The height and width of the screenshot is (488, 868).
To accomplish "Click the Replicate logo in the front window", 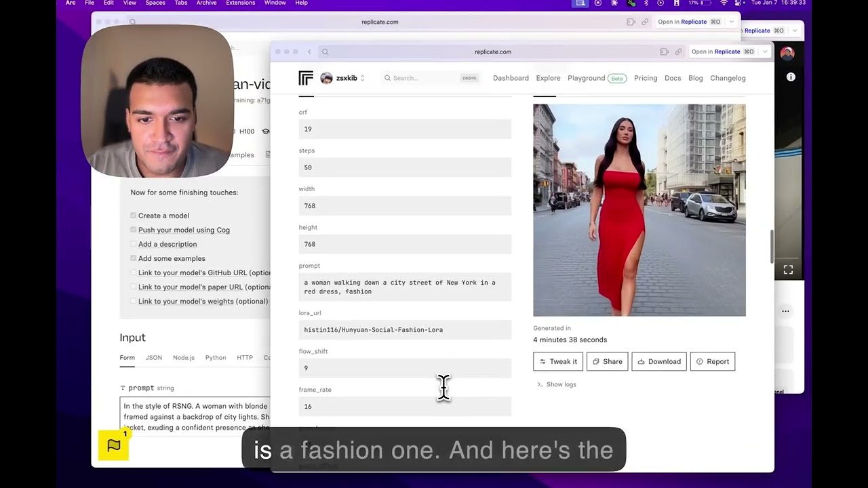I will (306, 78).
